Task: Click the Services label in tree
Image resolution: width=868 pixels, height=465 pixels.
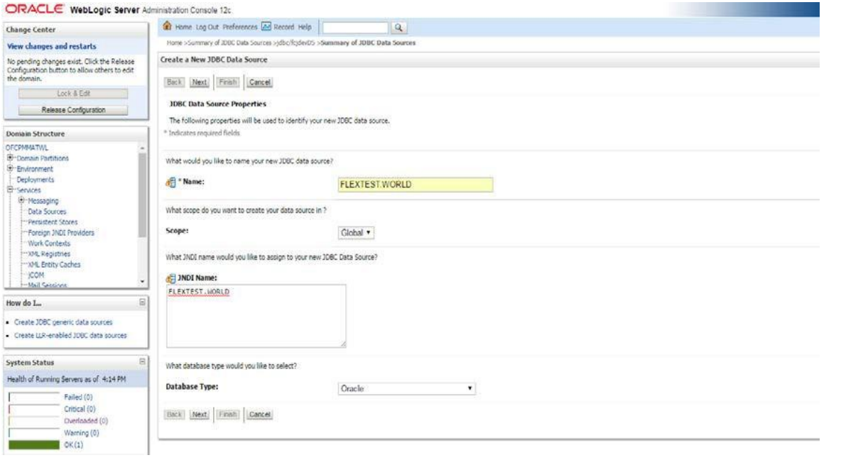Action: click(28, 191)
